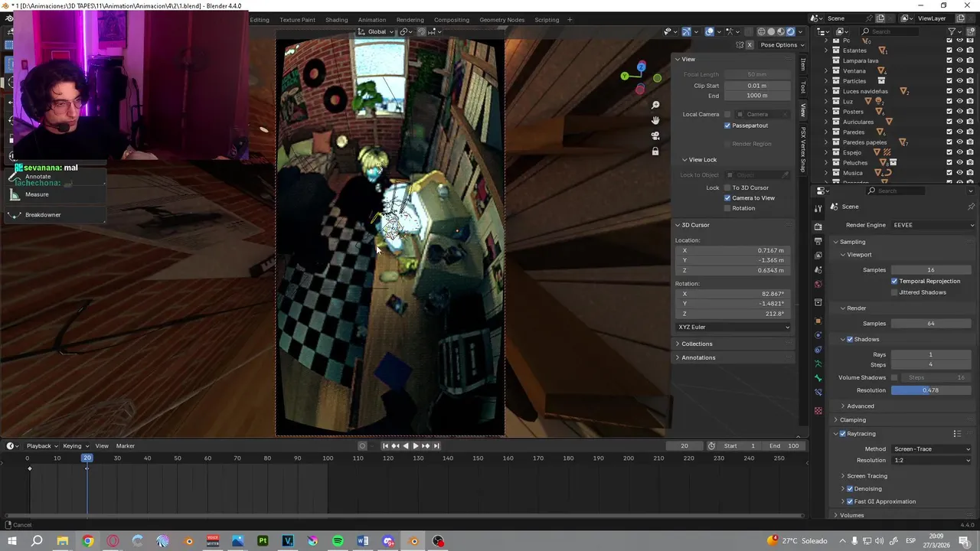Image resolution: width=980 pixels, height=551 pixels.
Task: Disable Temporal Reprojection checkbox
Action: pyautogui.click(x=894, y=282)
